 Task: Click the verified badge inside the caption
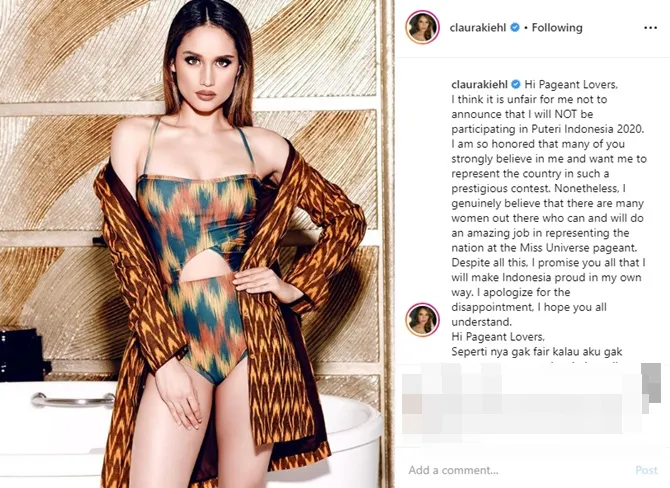coord(516,84)
